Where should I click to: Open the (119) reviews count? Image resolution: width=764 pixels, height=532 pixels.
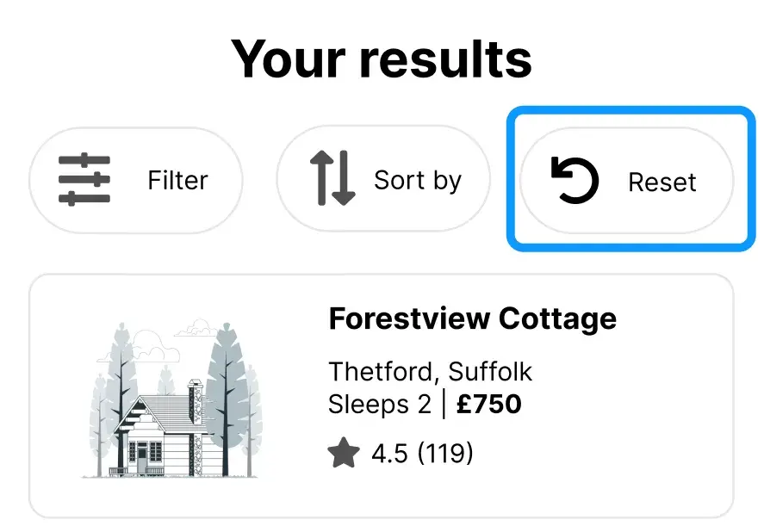(445, 453)
